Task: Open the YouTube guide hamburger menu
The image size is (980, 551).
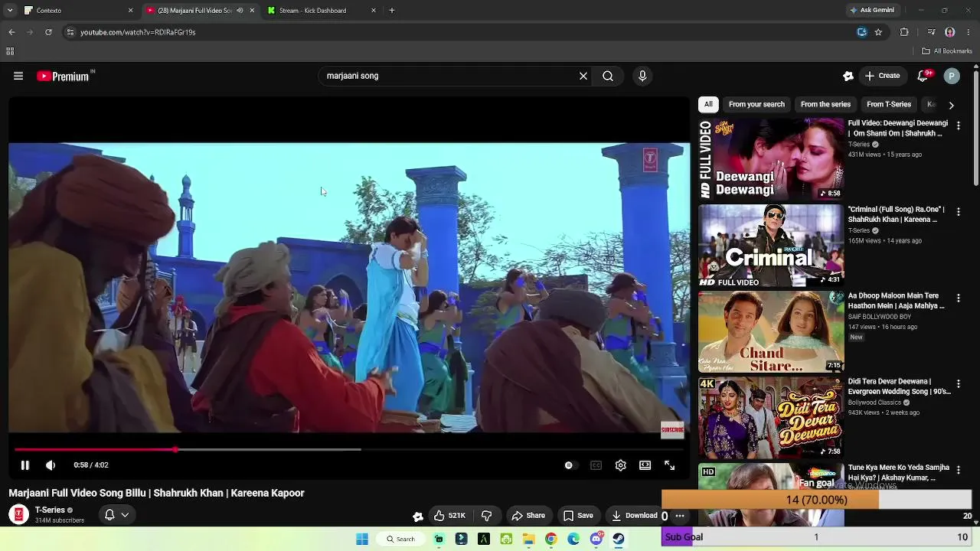Action: point(18,76)
